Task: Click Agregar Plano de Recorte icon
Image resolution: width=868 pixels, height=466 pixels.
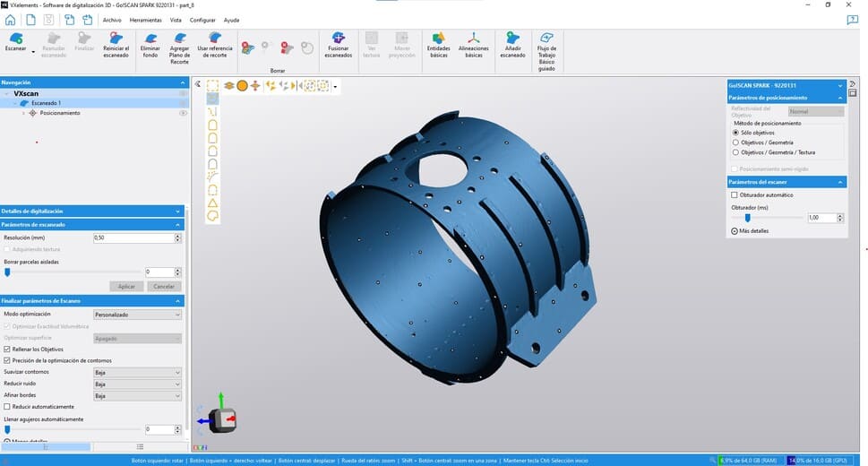Action: click(x=179, y=38)
